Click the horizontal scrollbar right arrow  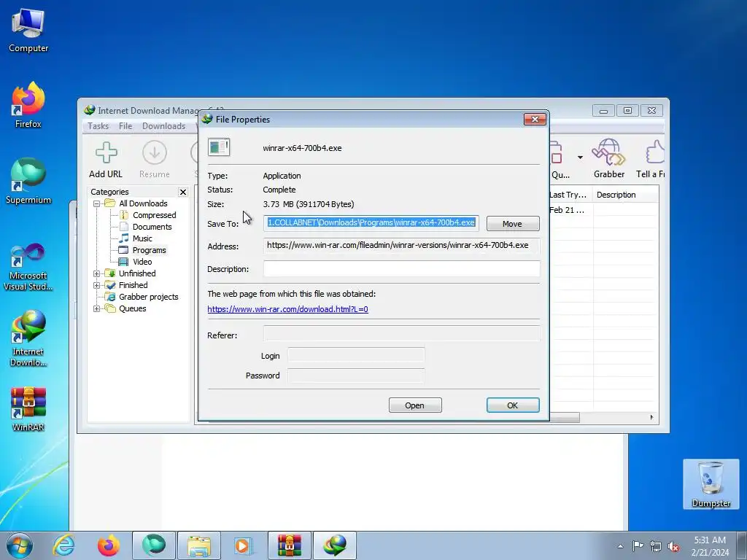651,418
